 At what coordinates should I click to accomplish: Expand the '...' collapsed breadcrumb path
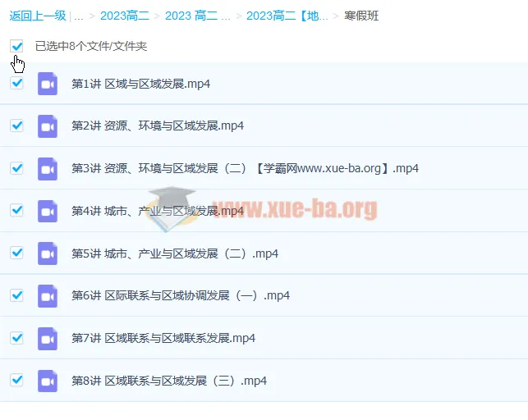click(78, 16)
